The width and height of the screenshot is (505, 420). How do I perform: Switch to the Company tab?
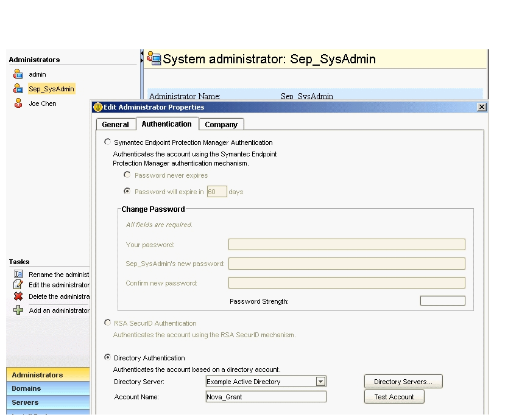point(221,125)
